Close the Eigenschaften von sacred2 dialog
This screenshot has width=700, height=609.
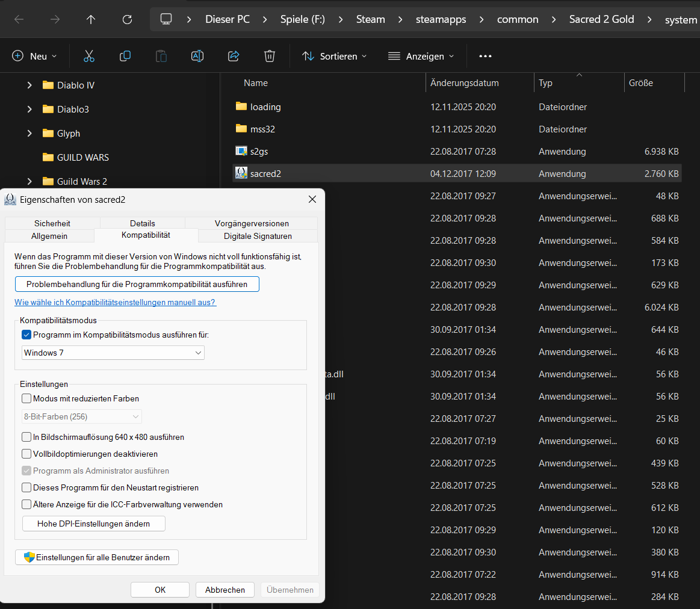pos(312,199)
